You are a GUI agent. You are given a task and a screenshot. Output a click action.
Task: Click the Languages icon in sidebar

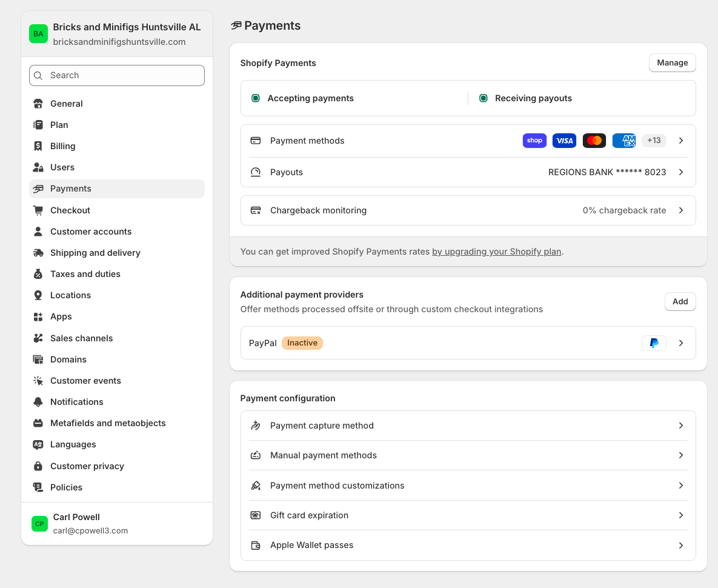(x=38, y=444)
